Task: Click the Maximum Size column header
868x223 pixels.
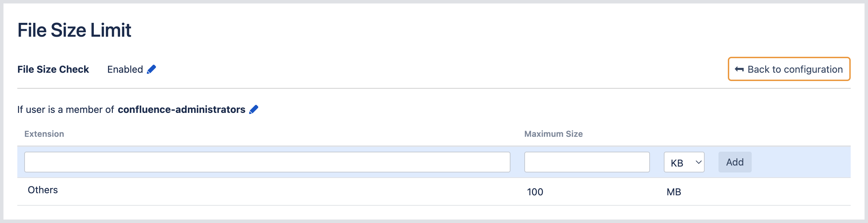Action: pos(553,134)
